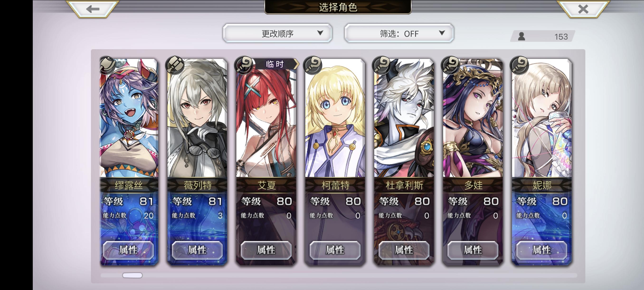Viewport: 644px width, 290px height.
Task: Open 属性 for 缪露丝
Action: coord(128,250)
